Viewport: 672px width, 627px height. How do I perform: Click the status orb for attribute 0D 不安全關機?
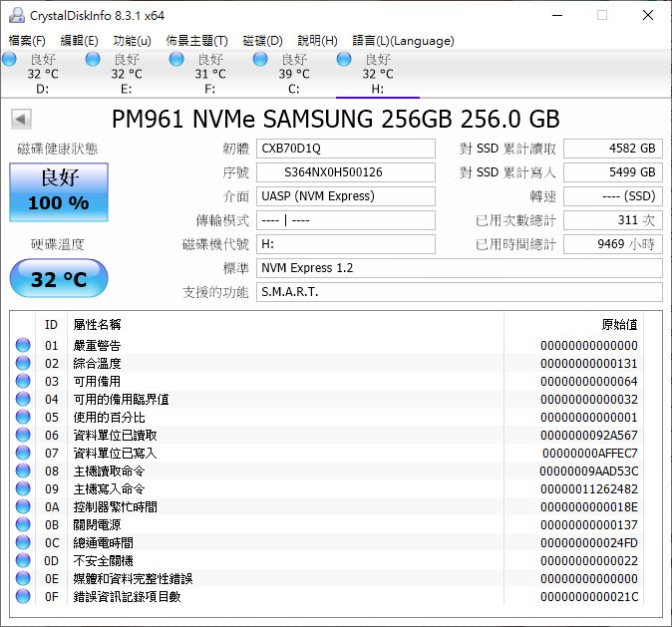(23, 560)
